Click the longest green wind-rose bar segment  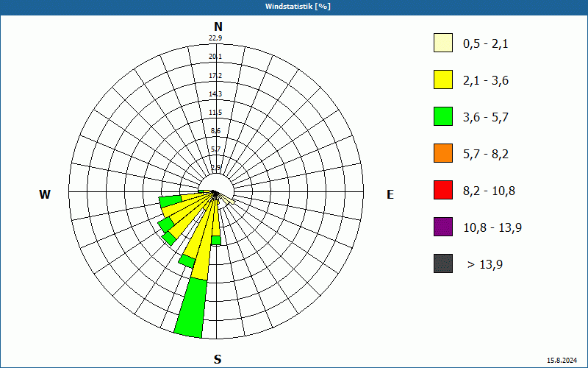click(x=191, y=308)
